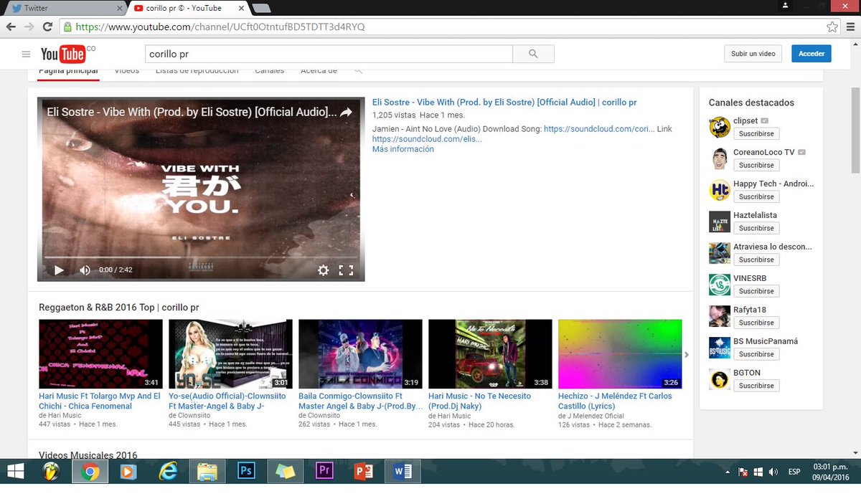The width and height of the screenshot is (861, 504).
Task: Open the Videos channel tab
Action: coord(127,71)
